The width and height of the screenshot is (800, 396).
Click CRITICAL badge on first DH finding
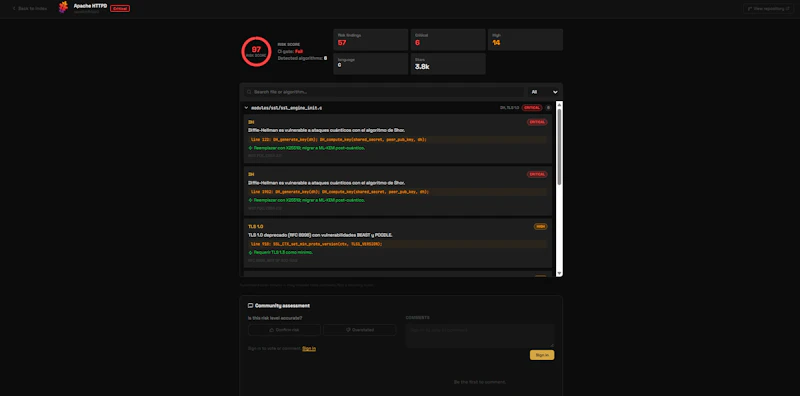click(537, 122)
